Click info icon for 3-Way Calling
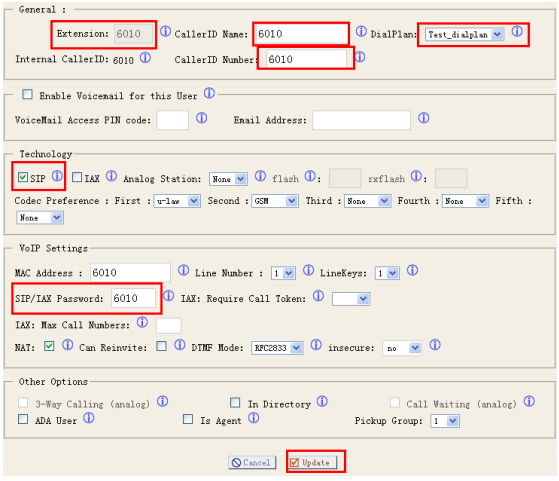Image resolution: width=559 pixels, height=481 pixels. 163,401
